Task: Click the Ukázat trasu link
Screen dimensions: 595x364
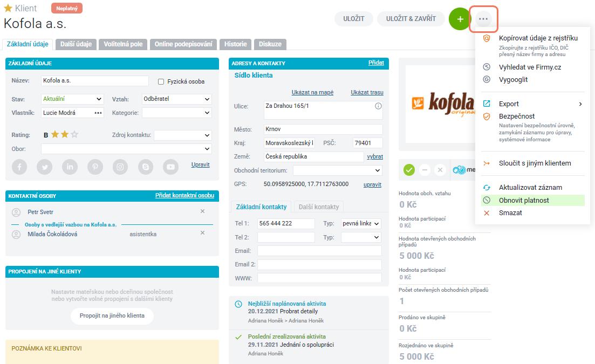Action: [367, 92]
